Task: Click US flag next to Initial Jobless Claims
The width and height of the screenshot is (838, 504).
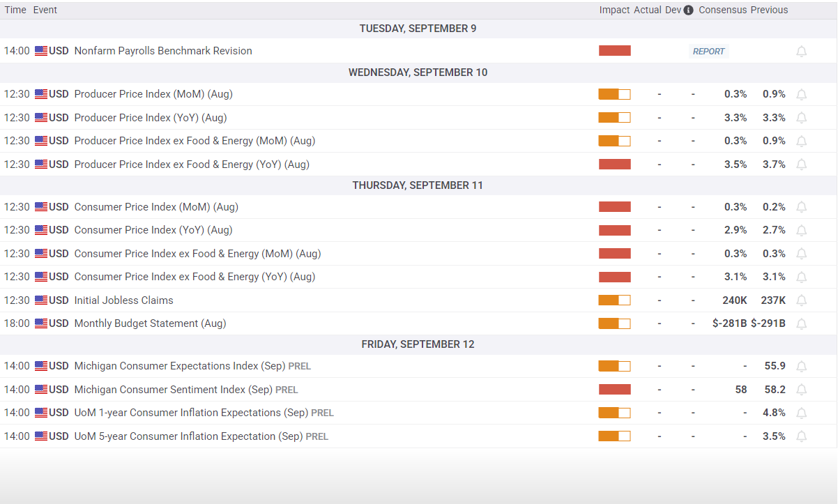Action: tap(41, 300)
